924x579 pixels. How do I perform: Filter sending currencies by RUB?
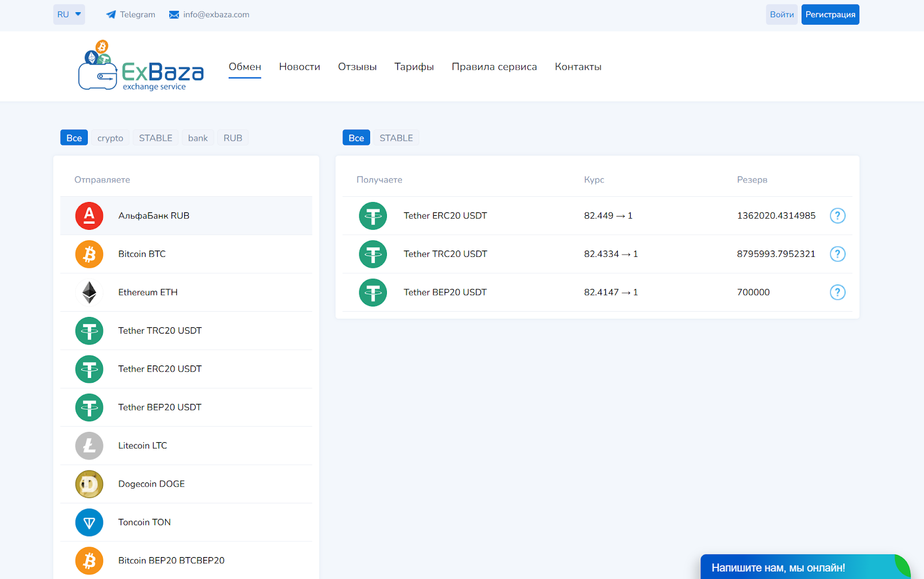click(233, 138)
